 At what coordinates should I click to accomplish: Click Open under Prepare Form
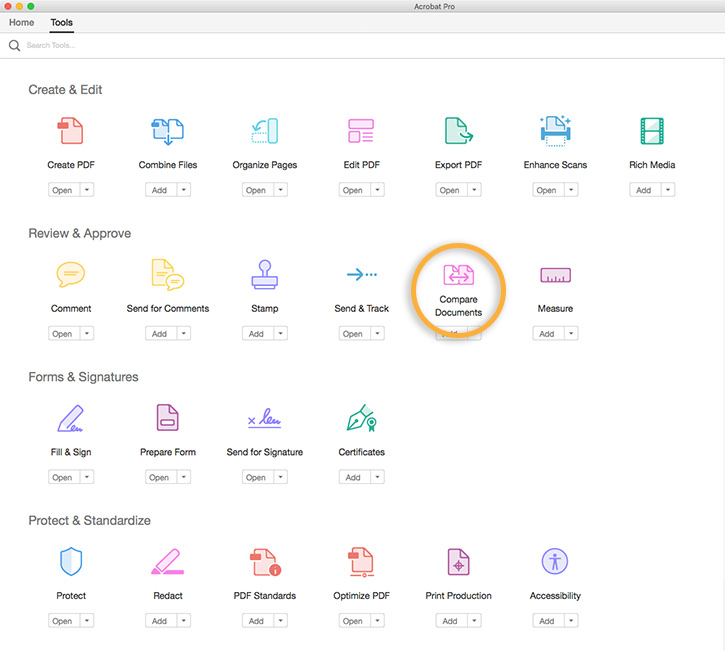[x=161, y=477]
